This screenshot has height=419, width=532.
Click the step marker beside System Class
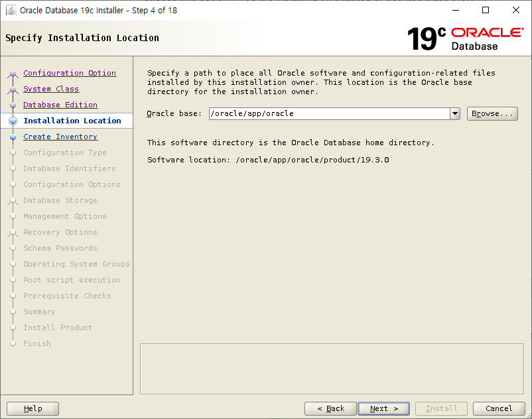pos(13,90)
